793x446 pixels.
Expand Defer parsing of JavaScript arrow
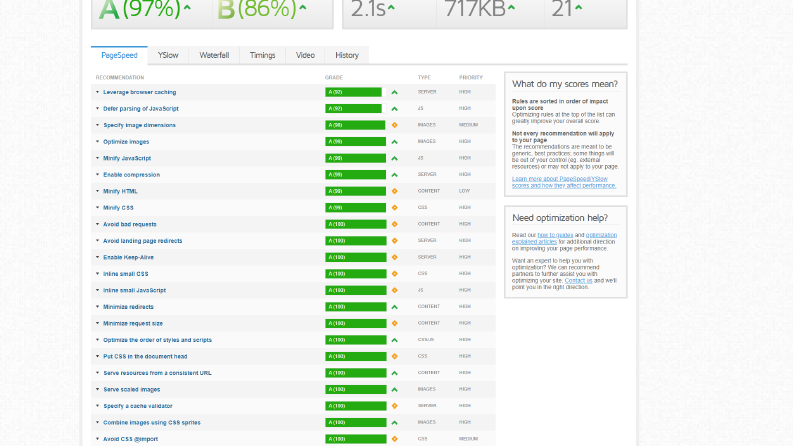tap(98, 109)
